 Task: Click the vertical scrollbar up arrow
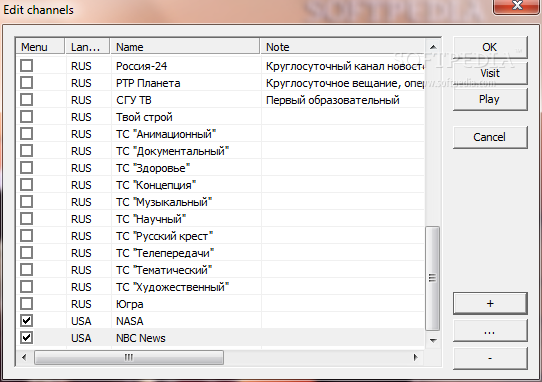433,47
